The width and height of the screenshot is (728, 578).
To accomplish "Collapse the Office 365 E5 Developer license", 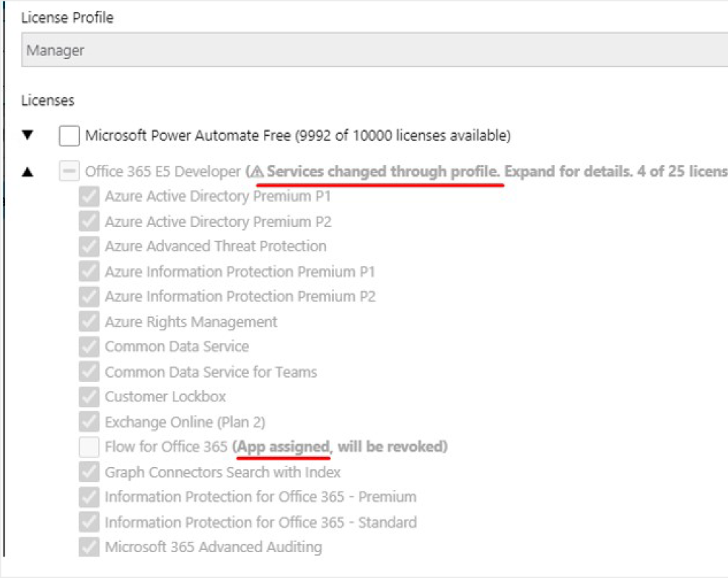I will [28, 171].
